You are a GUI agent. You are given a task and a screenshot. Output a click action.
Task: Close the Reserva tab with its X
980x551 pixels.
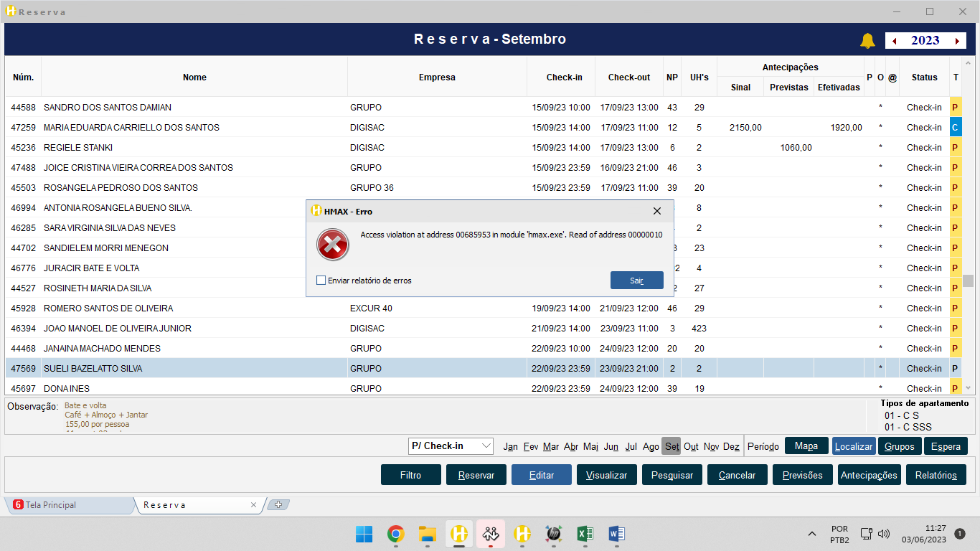(253, 505)
